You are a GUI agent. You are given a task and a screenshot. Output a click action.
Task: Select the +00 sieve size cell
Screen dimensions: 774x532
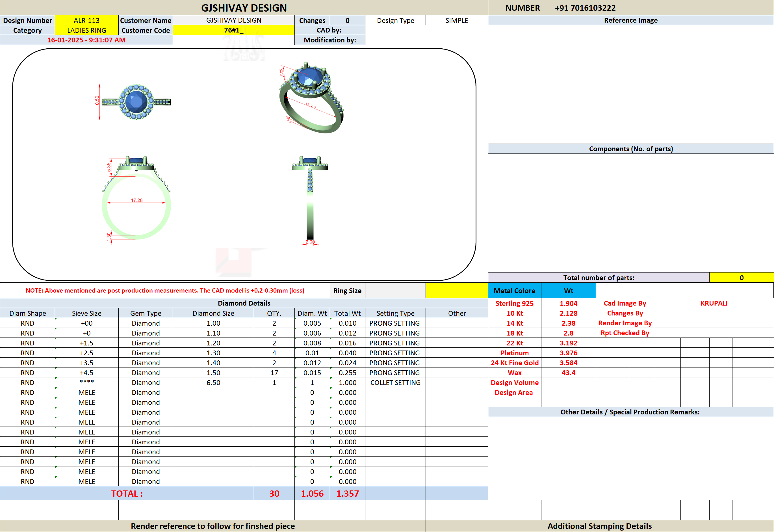(x=87, y=323)
